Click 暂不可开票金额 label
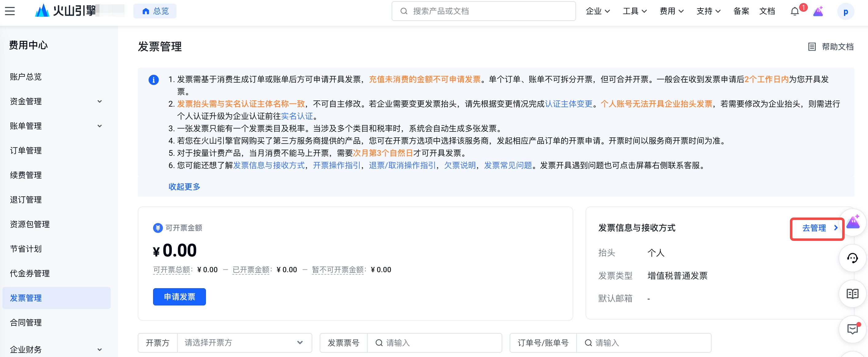This screenshot has width=868, height=357. coord(338,270)
